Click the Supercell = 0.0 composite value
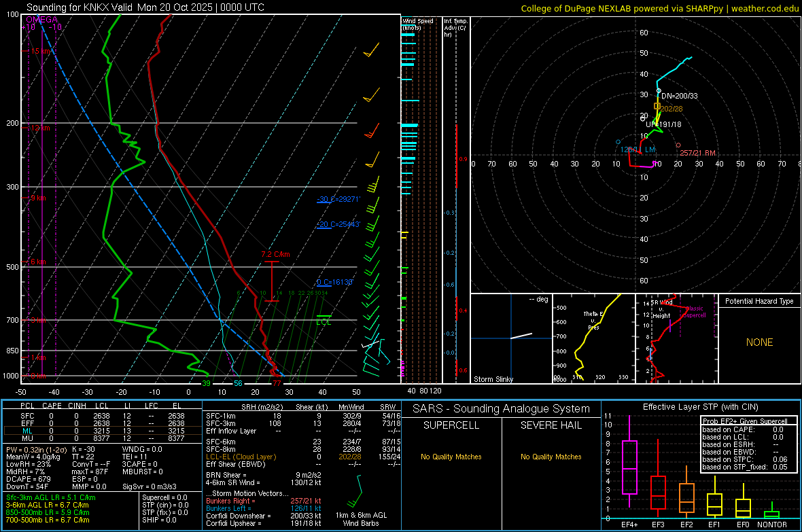 [164, 497]
